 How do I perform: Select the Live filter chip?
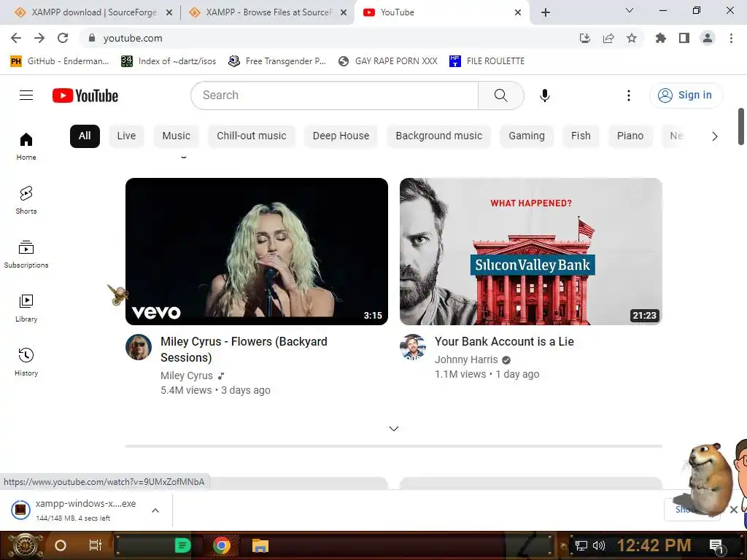pyautogui.click(x=126, y=136)
